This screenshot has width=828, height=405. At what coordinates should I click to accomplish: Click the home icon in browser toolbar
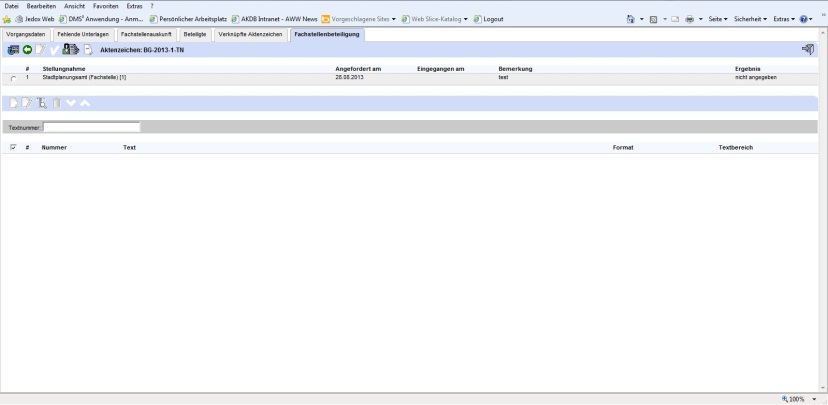click(631, 19)
